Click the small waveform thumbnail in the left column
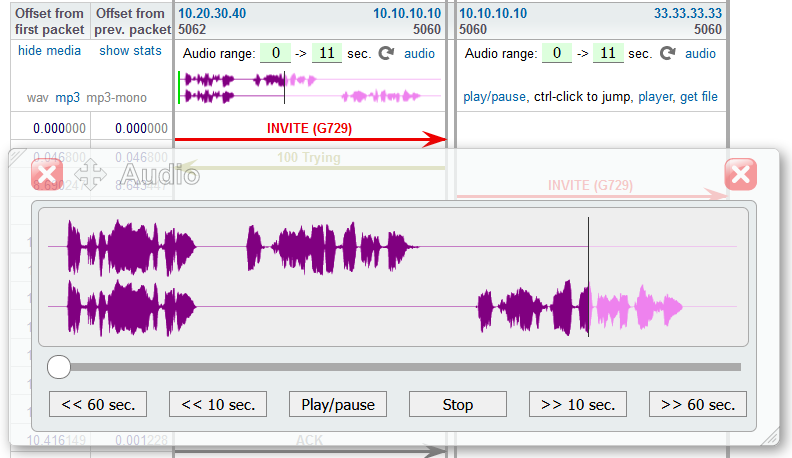 310,87
